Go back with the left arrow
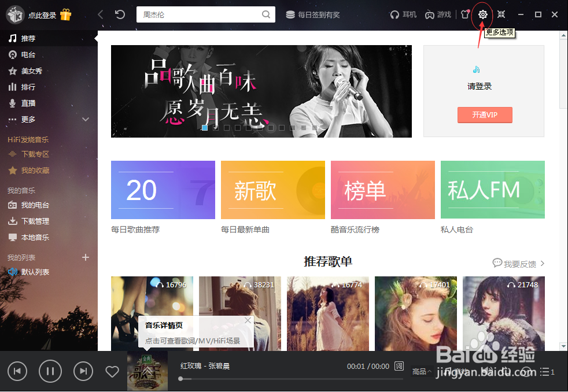This screenshot has height=392, width=568. pos(101,14)
